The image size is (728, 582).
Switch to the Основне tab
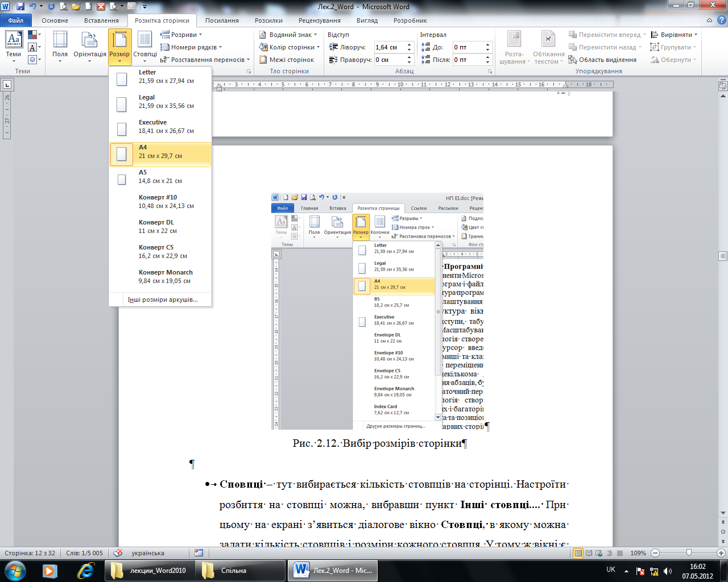55,20
